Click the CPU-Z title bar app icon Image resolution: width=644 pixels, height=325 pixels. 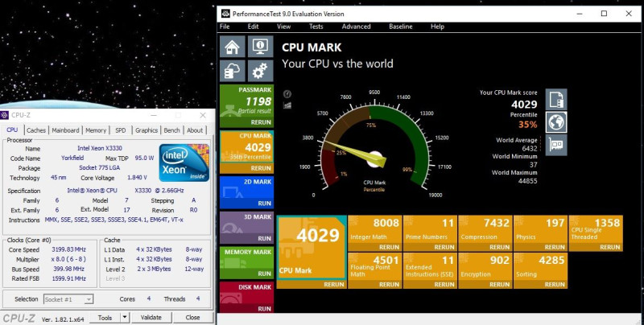5,115
